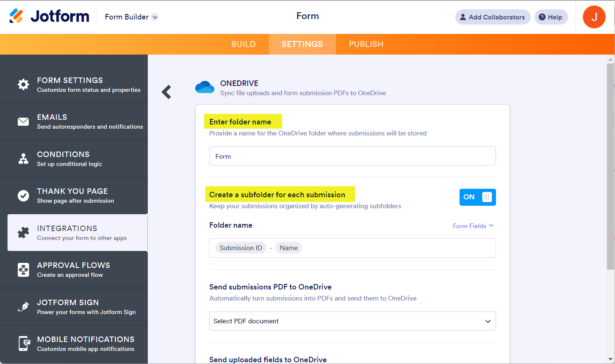Image resolution: width=615 pixels, height=364 pixels.
Task: Click the Help button
Action: 551,17
